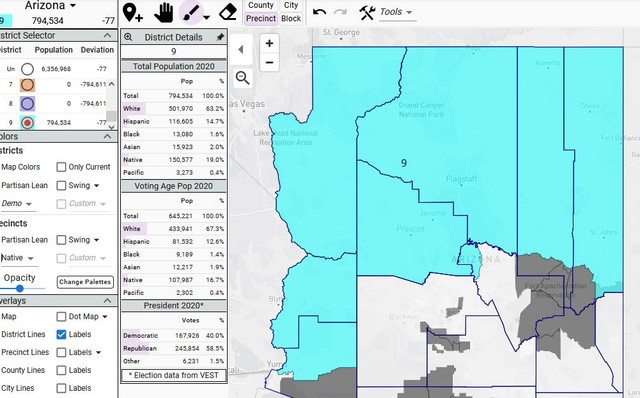The height and width of the screenshot is (398, 640).
Task: Click the map zoom-to-extent magnifier
Action: pos(242,78)
